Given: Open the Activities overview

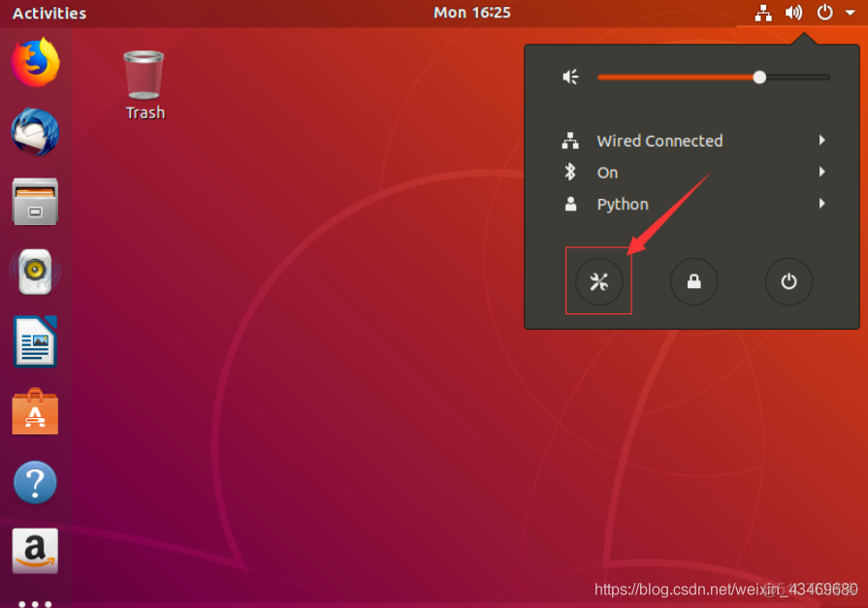Looking at the screenshot, I should point(49,14).
